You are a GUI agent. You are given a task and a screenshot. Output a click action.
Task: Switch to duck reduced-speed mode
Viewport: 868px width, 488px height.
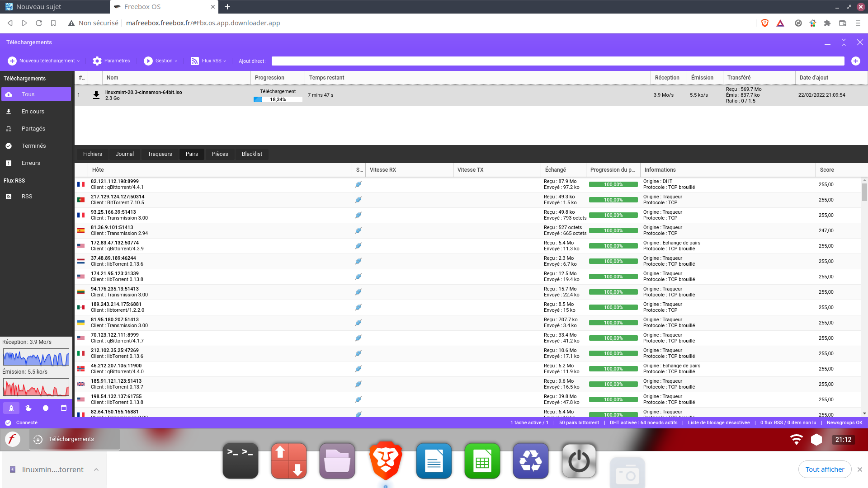pos(28,408)
